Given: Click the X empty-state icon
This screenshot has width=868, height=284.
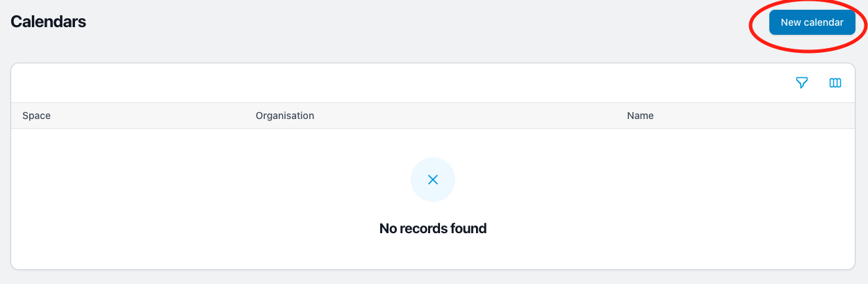Looking at the screenshot, I should [x=433, y=180].
